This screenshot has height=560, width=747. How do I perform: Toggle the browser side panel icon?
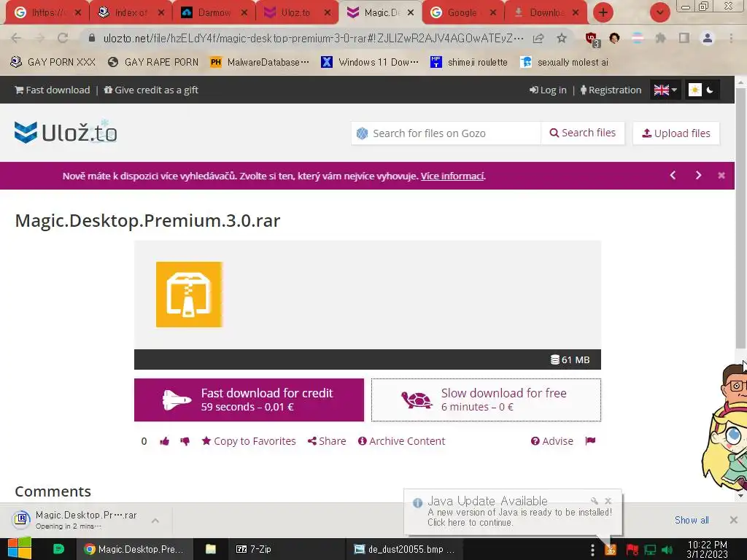[684, 38]
